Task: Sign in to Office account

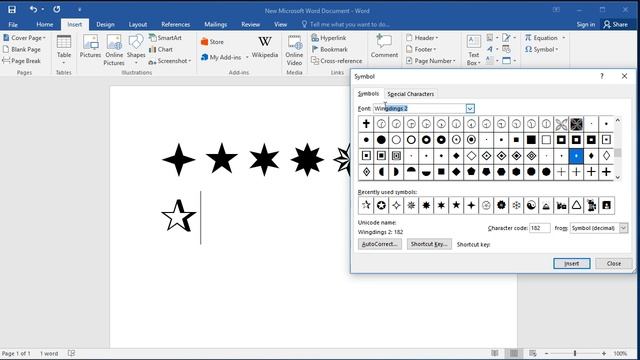Action: [585, 24]
